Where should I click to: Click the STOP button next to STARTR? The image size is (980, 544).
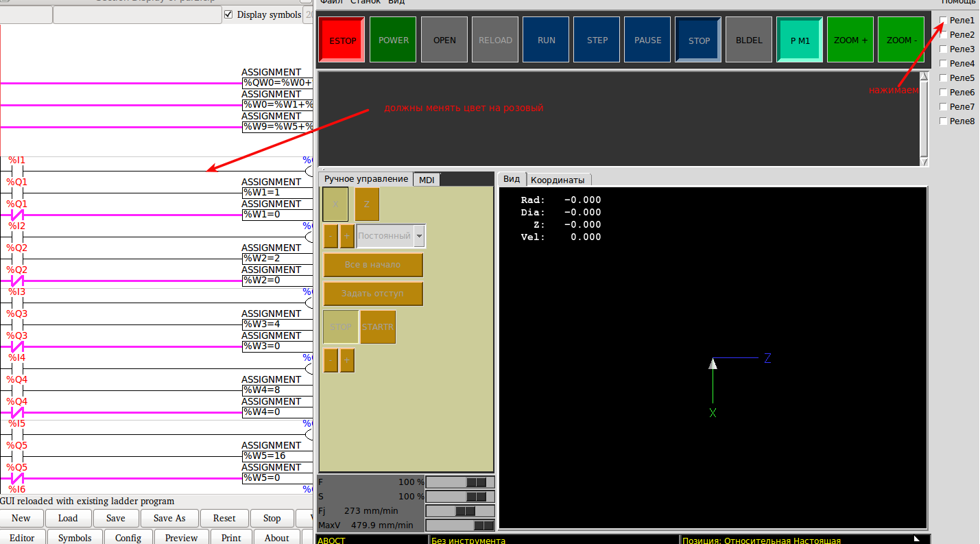341,327
